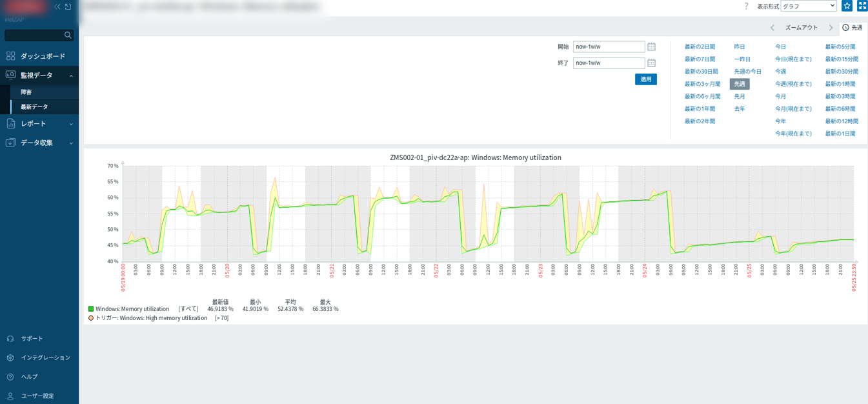The height and width of the screenshot is (404, 868).
Task: Open ユーザー設定 user settings
Action: 37,396
